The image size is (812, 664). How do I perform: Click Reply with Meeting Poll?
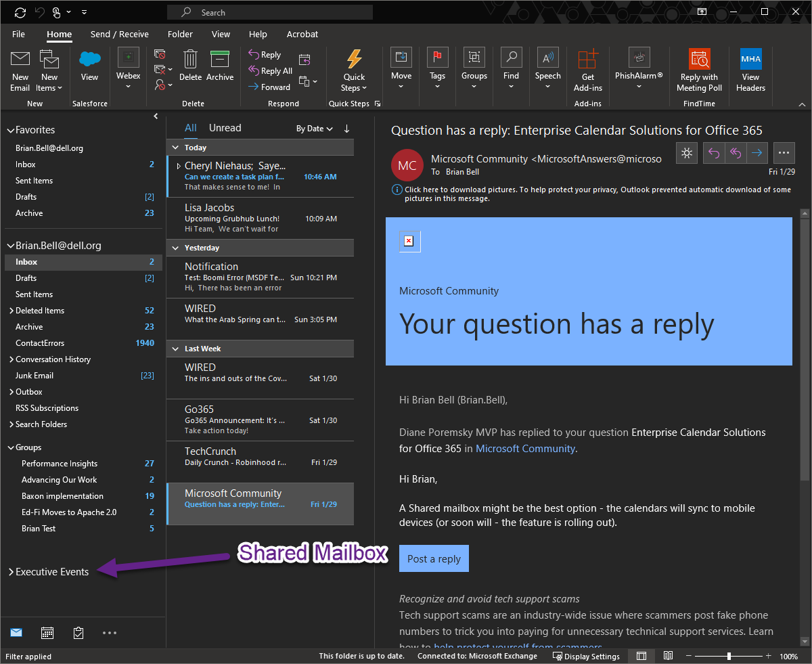click(699, 71)
